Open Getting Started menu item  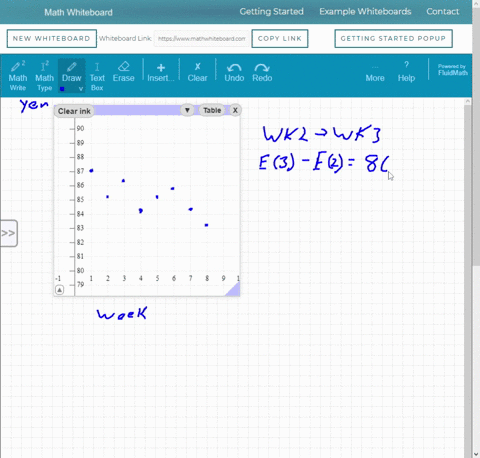click(271, 12)
